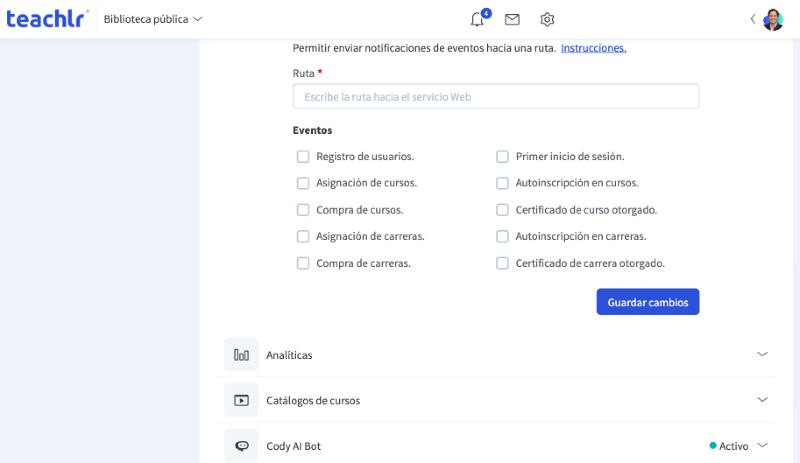Click the Catálogos de cursos section title
This screenshot has width=800, height=463.
[313, 401]
